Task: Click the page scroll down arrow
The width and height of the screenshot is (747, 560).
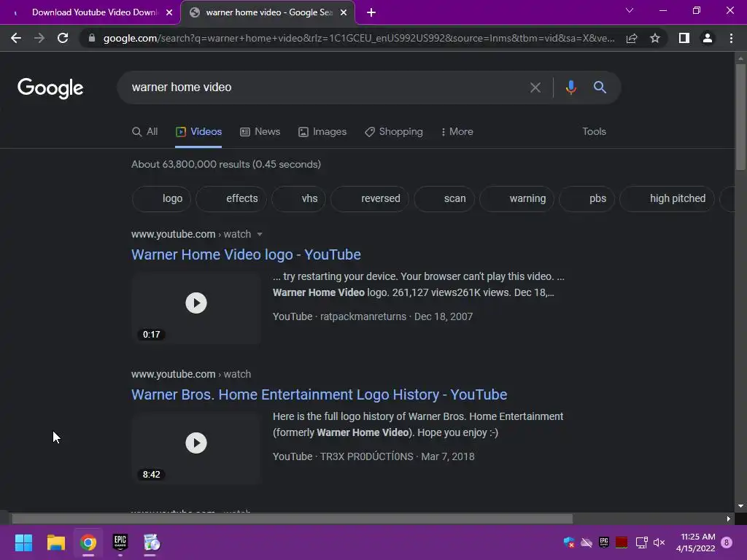Action: [740, 506]
